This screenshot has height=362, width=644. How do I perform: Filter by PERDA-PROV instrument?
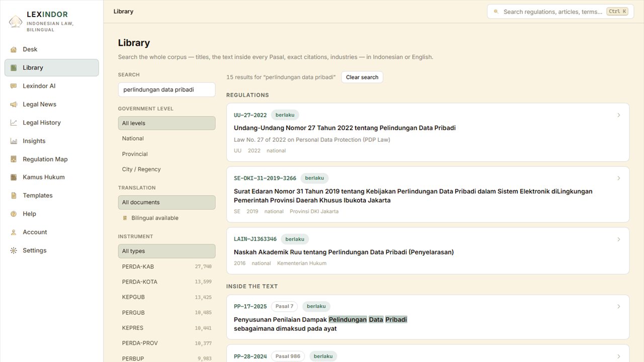tap(167, 343)
